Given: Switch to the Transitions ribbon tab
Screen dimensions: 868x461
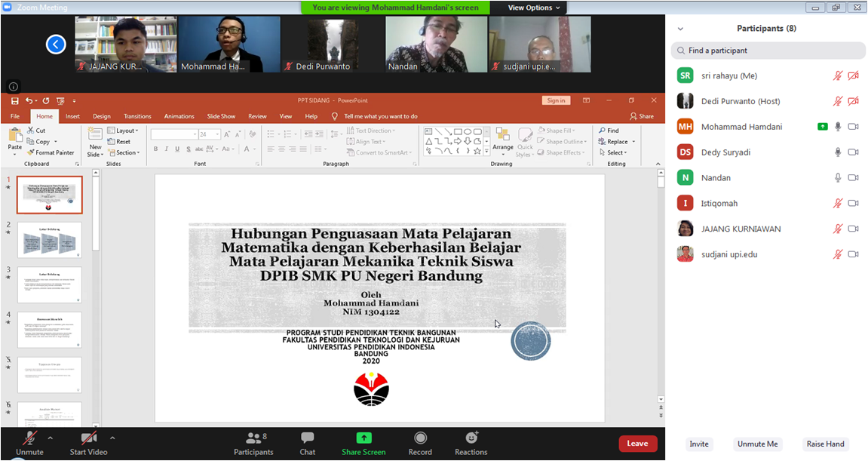Looking at the screenshot, I should tap(137, 116).
